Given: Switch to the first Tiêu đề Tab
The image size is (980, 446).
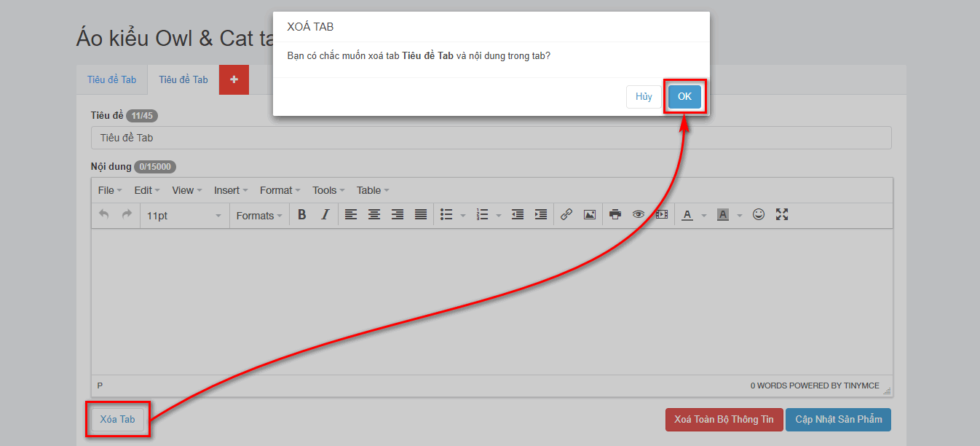Looking at the screenshot, I should pyautogui.click(x=111, y=79).
